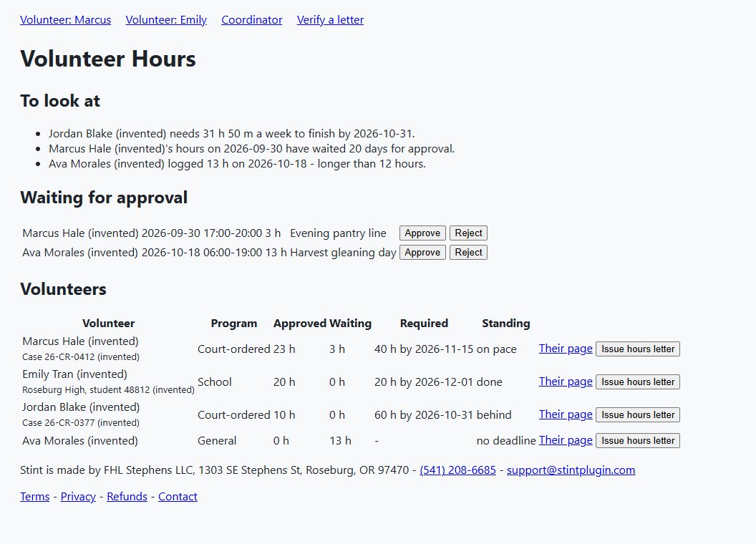
Task: Open Emily Tran's Their page link
Action: coord(566,382)
